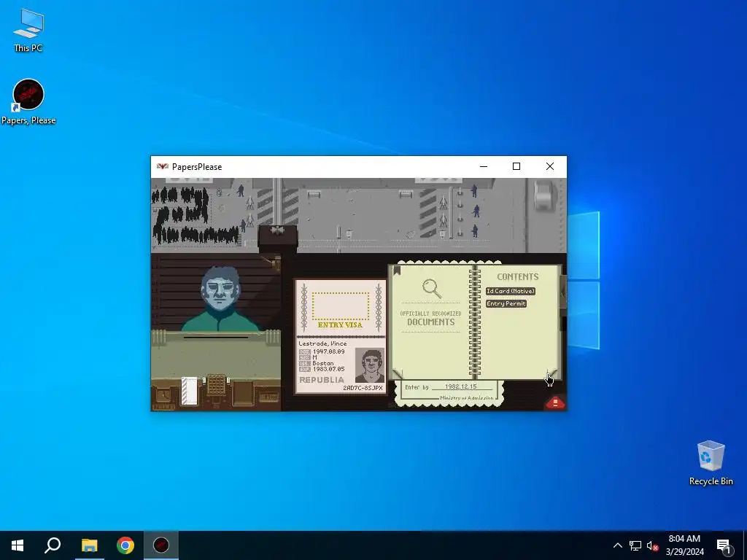This screenshot has width=747, height=560.
Task: Open network status tray icon
Action: [x=635, y=545]
